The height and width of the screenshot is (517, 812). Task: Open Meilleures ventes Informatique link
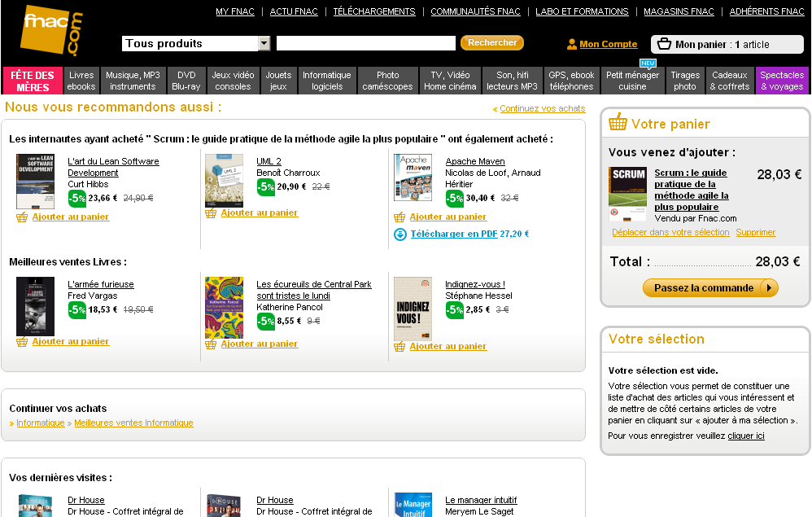click(133, 423)
